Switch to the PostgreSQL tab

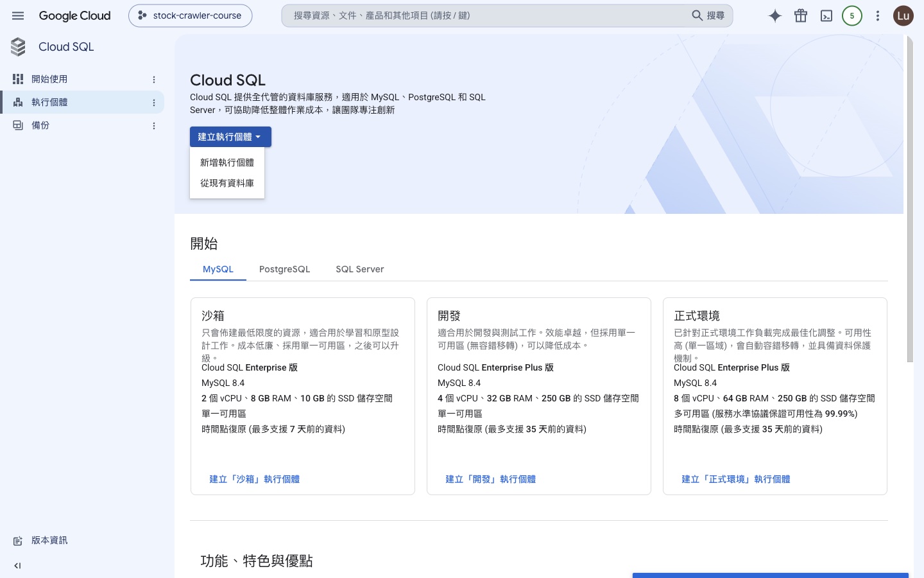click(284, 269)
